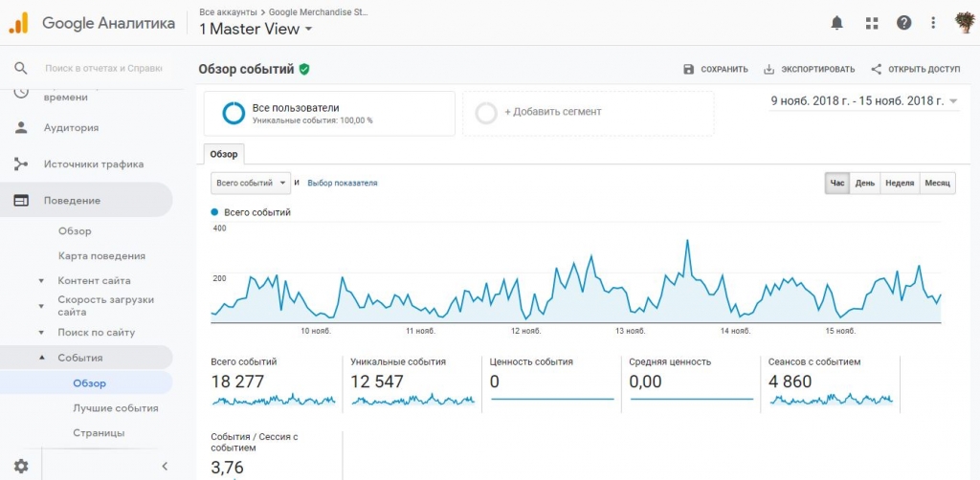Click the green verified shield icon
980x480 pixels.
click(304, 69)
